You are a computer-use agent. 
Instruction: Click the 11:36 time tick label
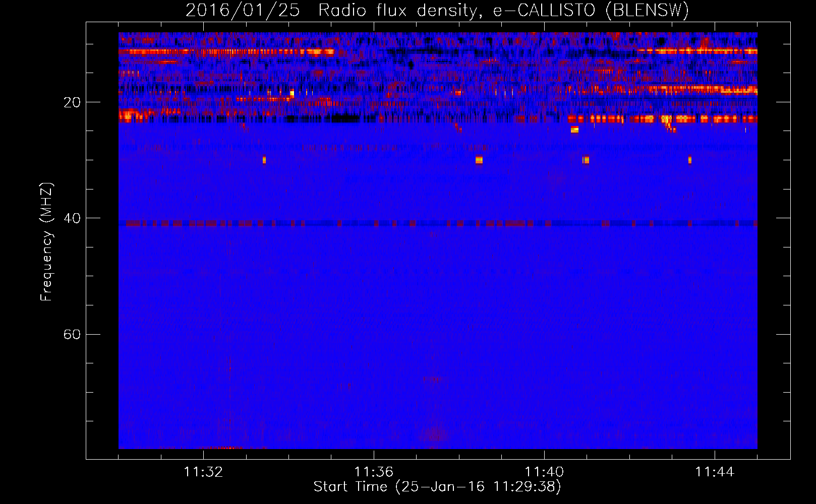(374, 472)
